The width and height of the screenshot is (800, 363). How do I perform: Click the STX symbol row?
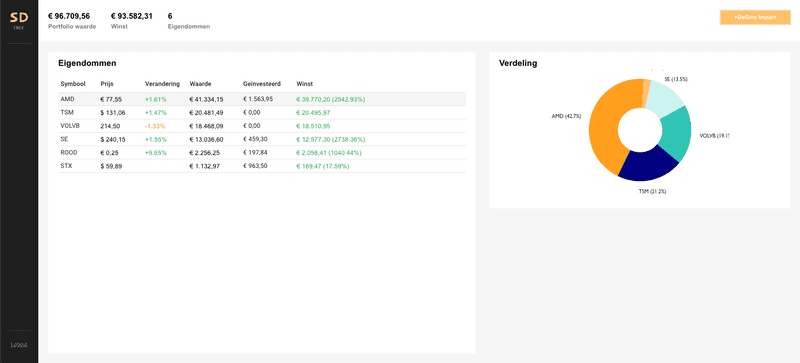(x=262, y=166)
